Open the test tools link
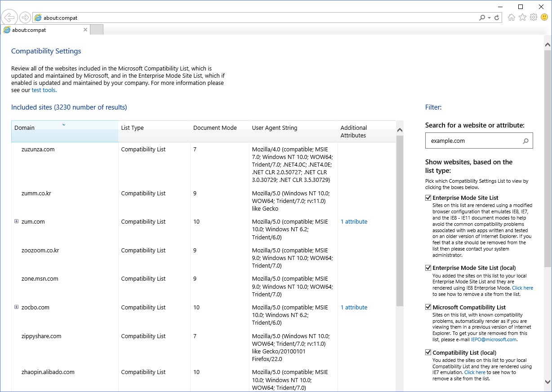The height and width of the screenshot is (392, 552). (x=44, y=90)
